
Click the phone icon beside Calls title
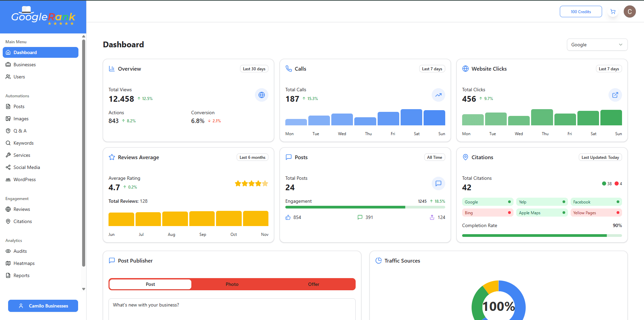tap(289, 69)
